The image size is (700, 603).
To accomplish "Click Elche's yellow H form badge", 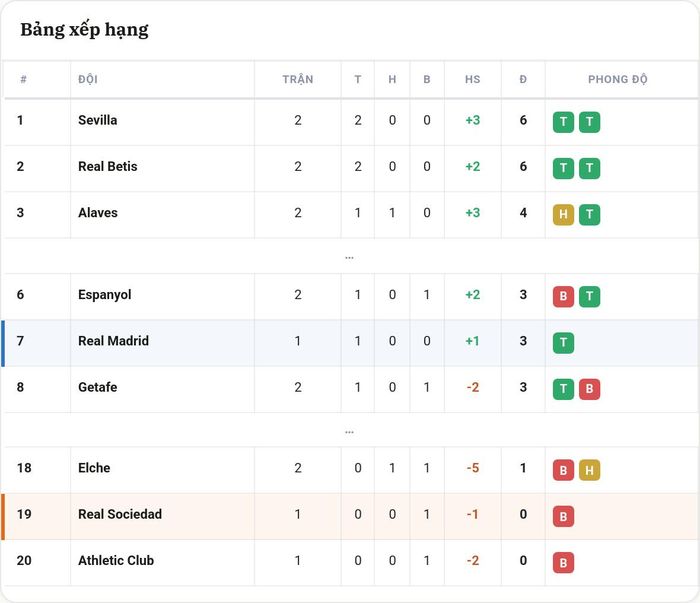I will point(589,470).
